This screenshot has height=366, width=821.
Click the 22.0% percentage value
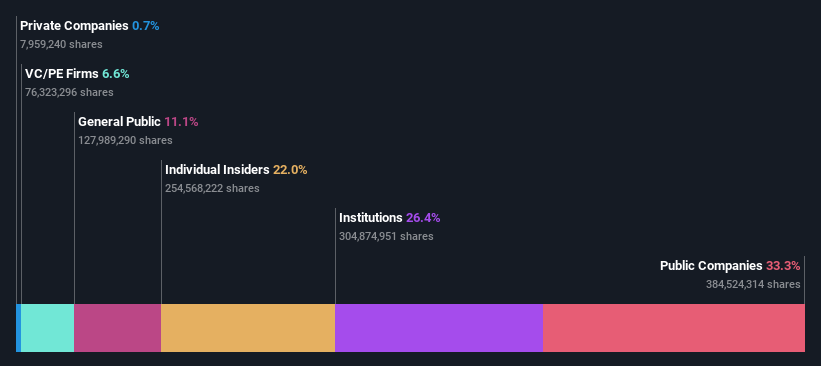[x=290, y=170]
